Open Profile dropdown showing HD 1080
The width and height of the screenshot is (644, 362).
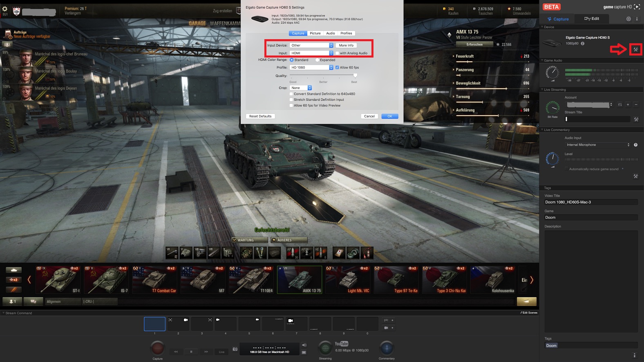311,67
